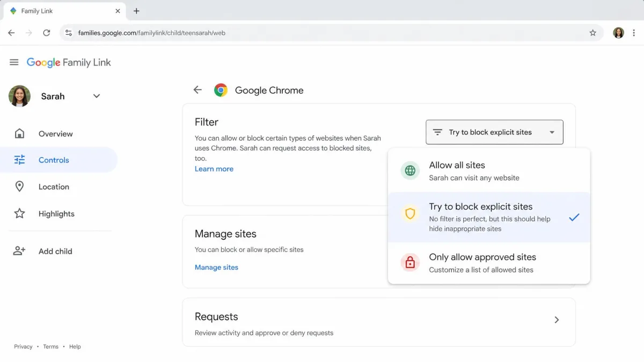Image resolution: width=644 pixels, height=362 pixels.
Task: Expand the Sarah child selector chevron
Action: pyautogui.click(x=97, y=96)
